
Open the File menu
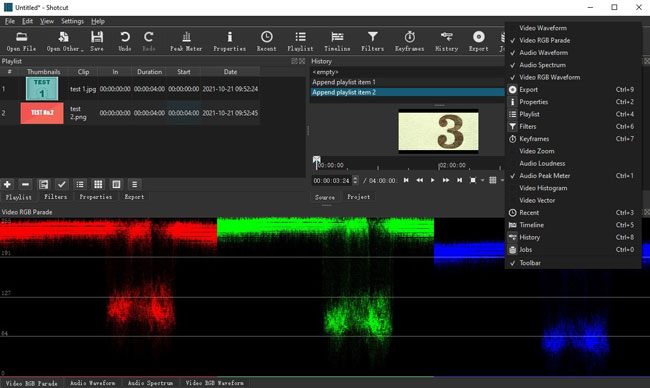pos(10,21)
